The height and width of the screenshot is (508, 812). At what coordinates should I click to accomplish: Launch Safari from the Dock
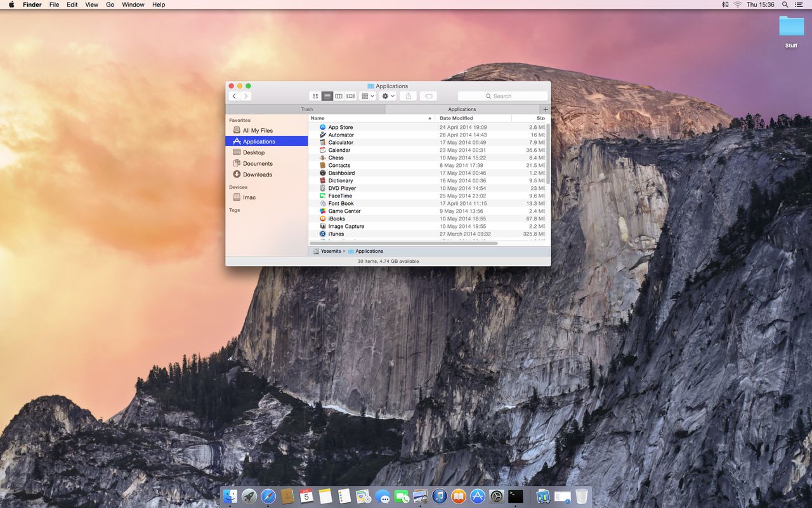click(268, 497)
